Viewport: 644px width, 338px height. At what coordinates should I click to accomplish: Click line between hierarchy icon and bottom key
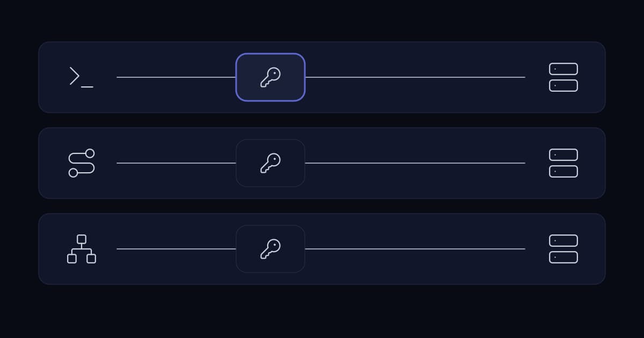[176, 249]
